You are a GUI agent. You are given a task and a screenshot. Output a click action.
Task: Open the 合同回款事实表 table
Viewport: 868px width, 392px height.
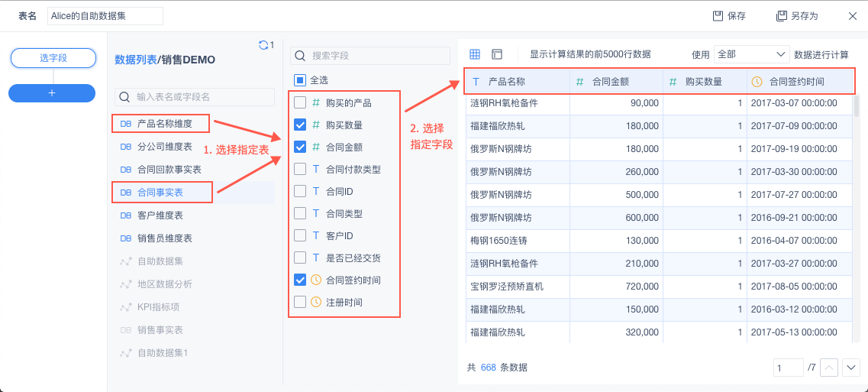169,170
